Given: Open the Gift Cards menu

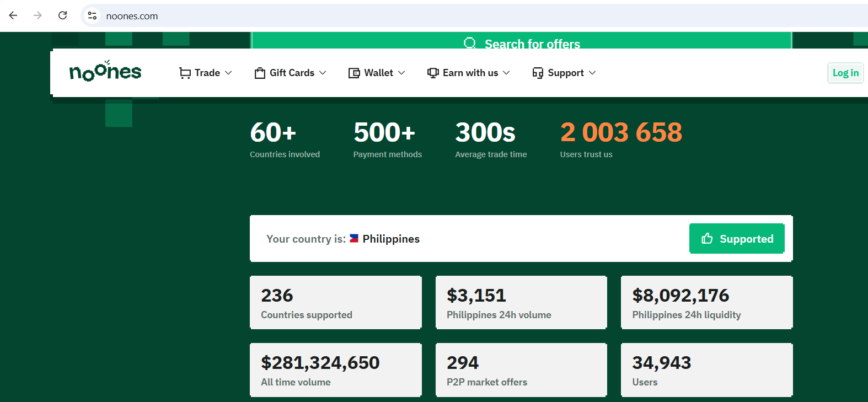Looking at the screenshot, I should pyautogui.click(x=291, y=73).
